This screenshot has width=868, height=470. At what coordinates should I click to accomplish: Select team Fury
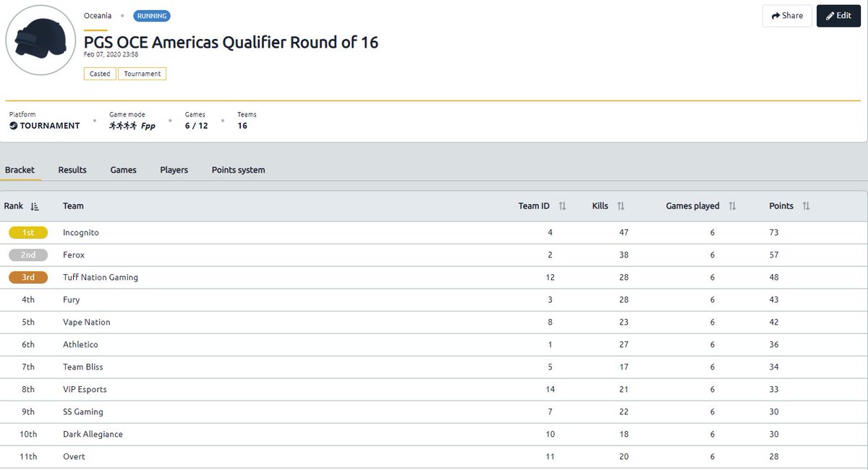[x=72, y=300]
